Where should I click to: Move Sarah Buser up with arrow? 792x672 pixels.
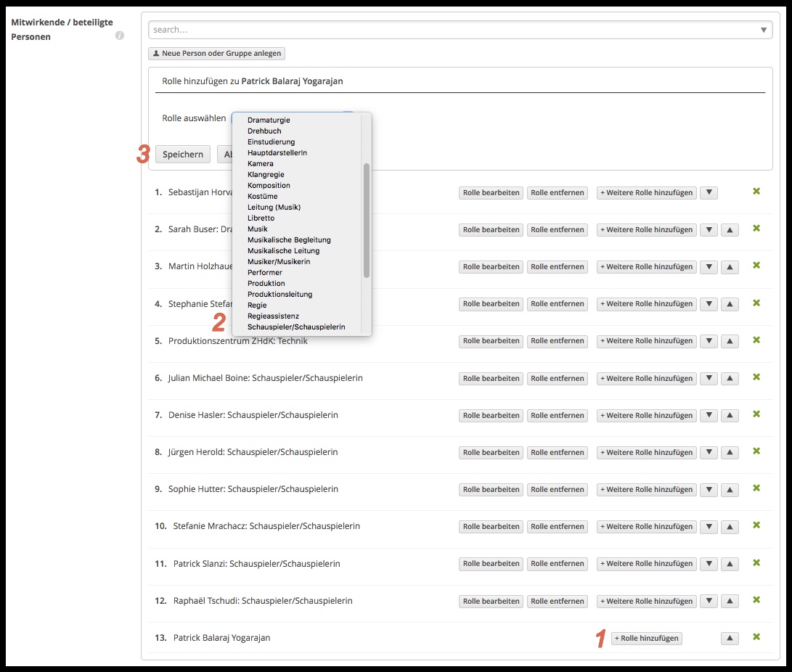pos(730,230)
